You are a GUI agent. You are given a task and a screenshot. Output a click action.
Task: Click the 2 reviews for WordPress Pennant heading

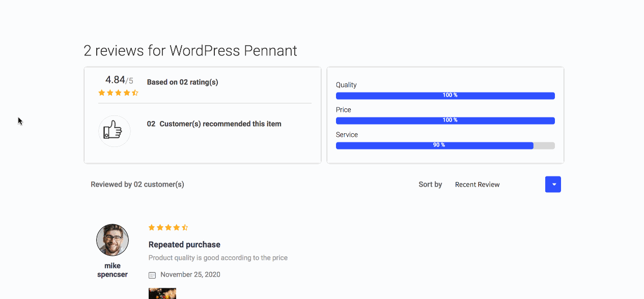tap(190, 51)
